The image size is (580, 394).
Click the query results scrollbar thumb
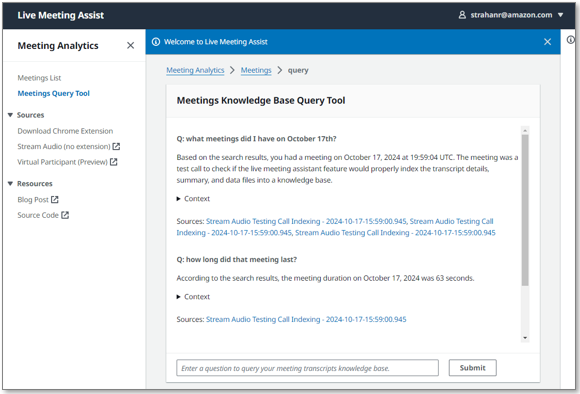pos(525,210)
